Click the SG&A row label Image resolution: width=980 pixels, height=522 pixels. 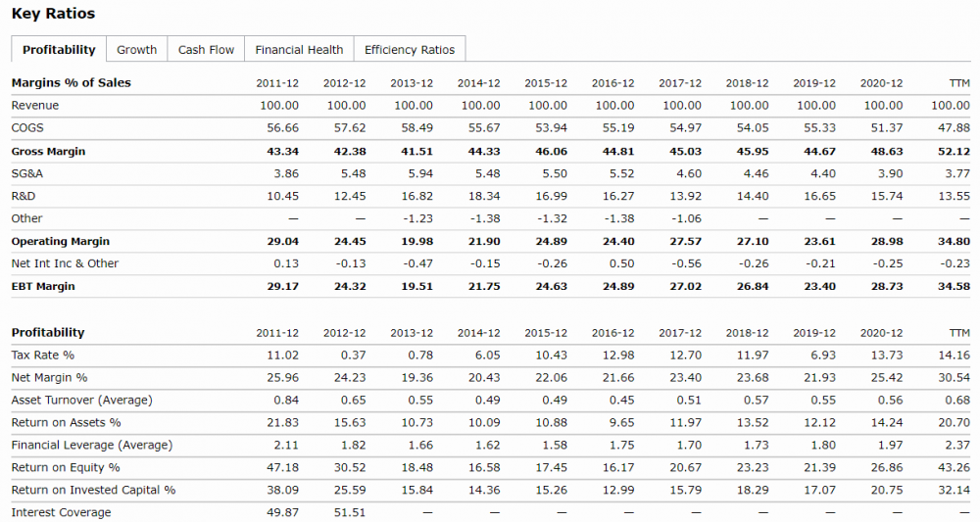[x=27, y=173]
